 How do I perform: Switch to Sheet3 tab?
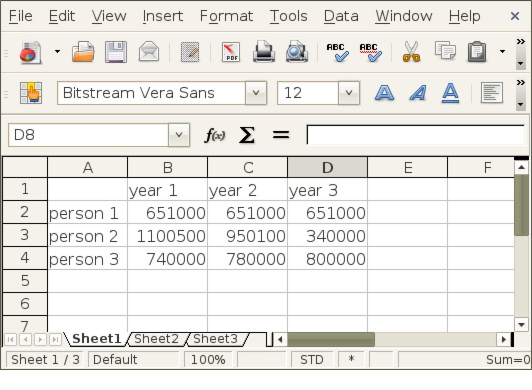215,339
